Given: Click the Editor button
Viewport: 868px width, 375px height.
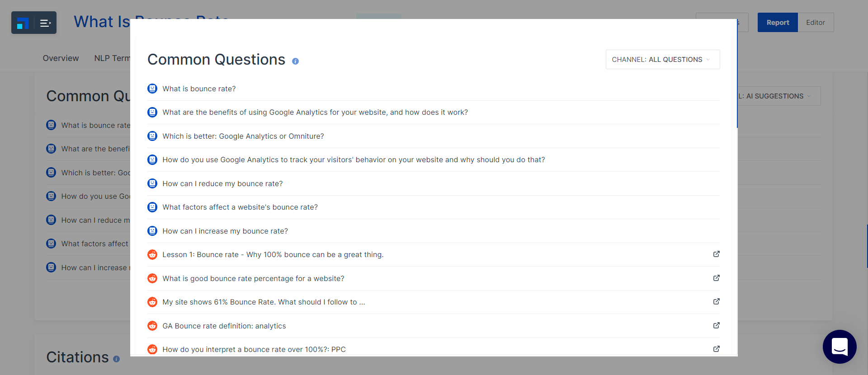Looking at the screenshot, I should click(816, 23).
